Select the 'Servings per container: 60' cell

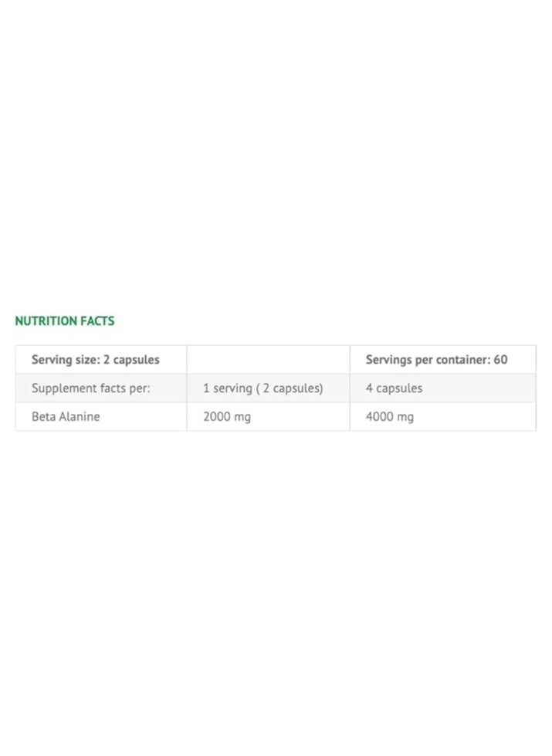[x=442, y=360]
